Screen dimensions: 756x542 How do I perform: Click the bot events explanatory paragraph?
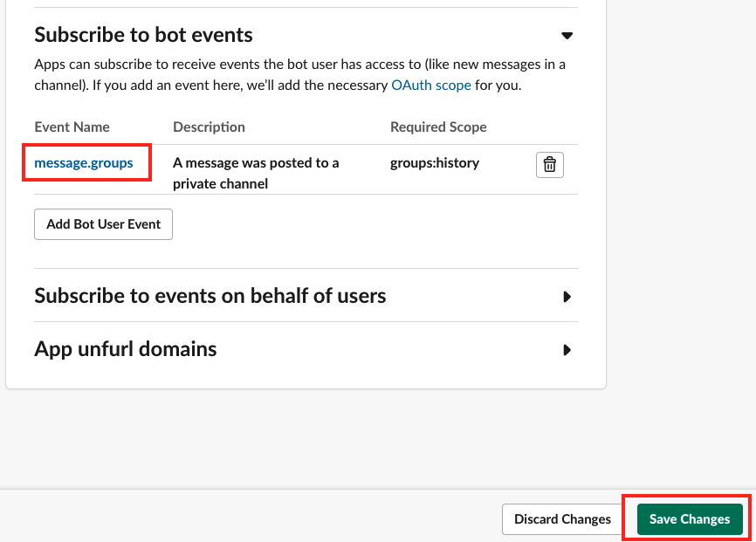coord(300,75)
